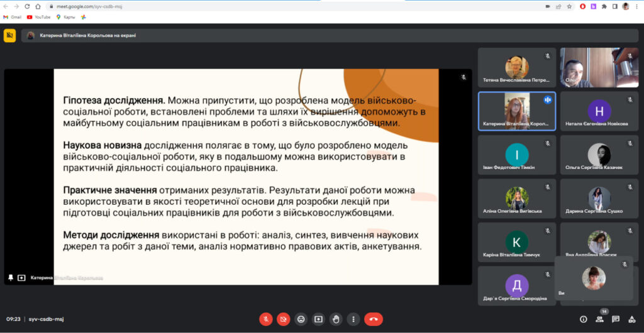Open the Gmail bookmark
The image size is (644, 333).
tap(13, 17)
